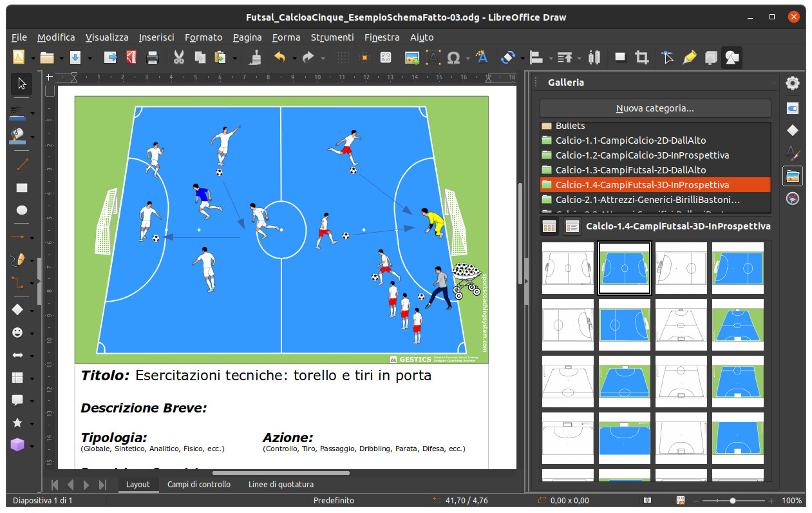This screenshot has width=812, height=513.
Task: Open Line Color dropdown arrow
Action: click(33, 113)
